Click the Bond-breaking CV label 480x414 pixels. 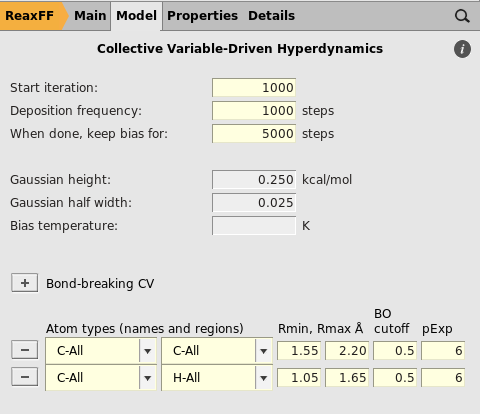point(100,284)
